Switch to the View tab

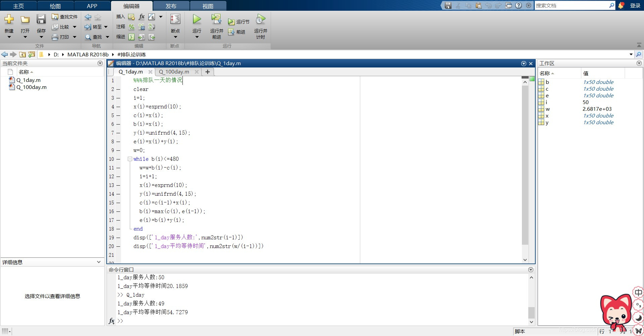(x=208, y=6)
